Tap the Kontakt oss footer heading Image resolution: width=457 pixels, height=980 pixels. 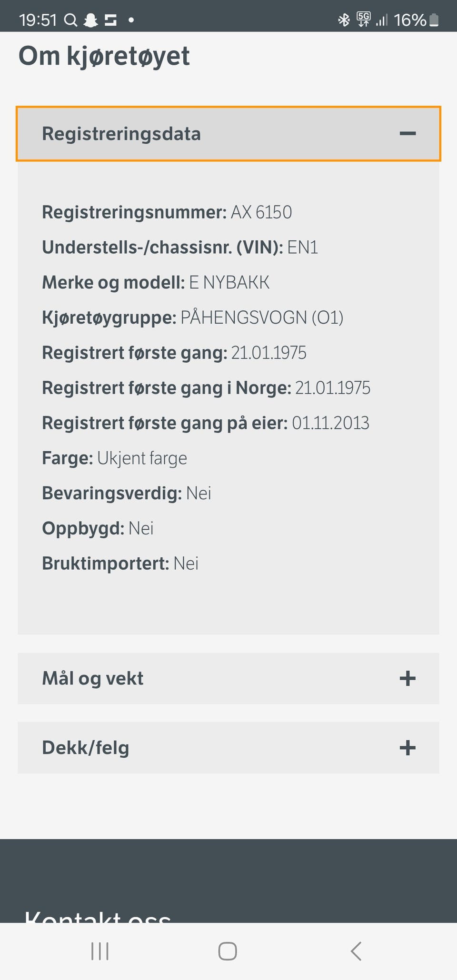tap(98, 916)
